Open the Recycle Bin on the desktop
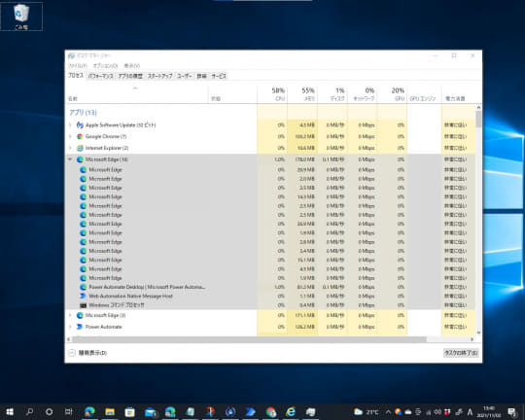 [21, 17]
